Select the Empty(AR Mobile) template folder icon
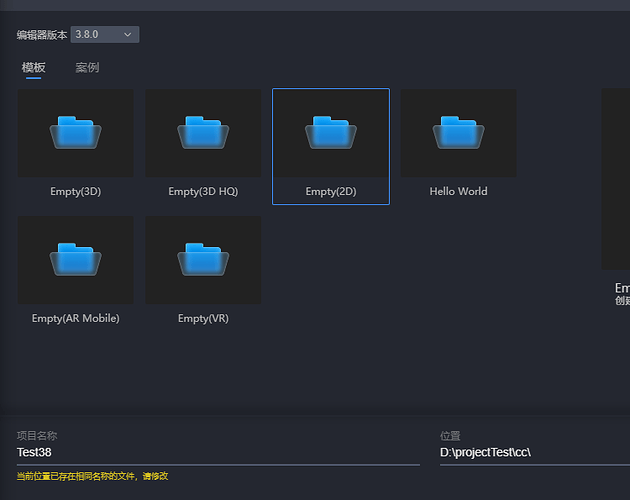 tap(76, 259)
